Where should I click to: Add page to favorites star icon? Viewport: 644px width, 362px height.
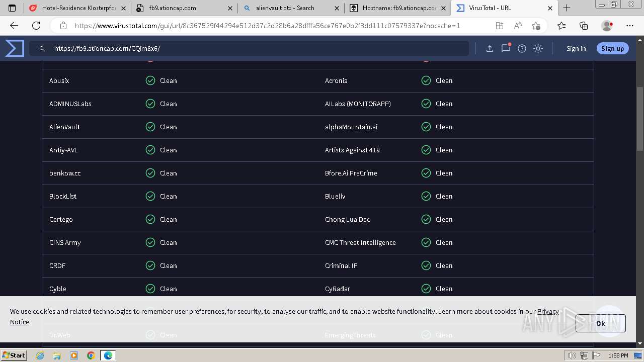click(536, 26)
